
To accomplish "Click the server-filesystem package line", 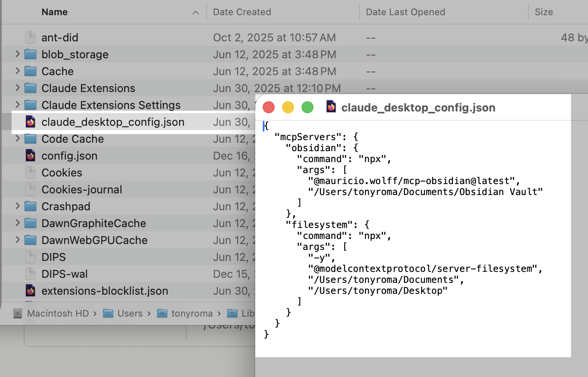I will (425, 269).
